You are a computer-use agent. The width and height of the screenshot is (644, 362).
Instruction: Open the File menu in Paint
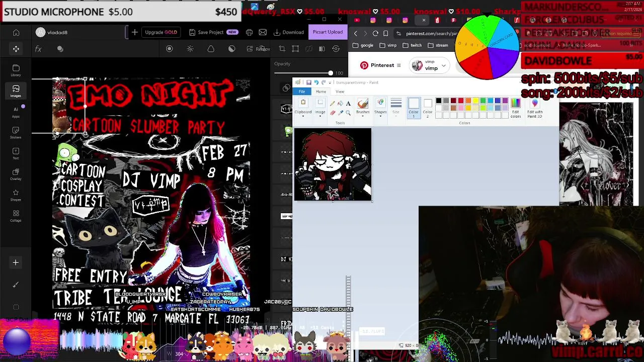click(x=302, y=92)
